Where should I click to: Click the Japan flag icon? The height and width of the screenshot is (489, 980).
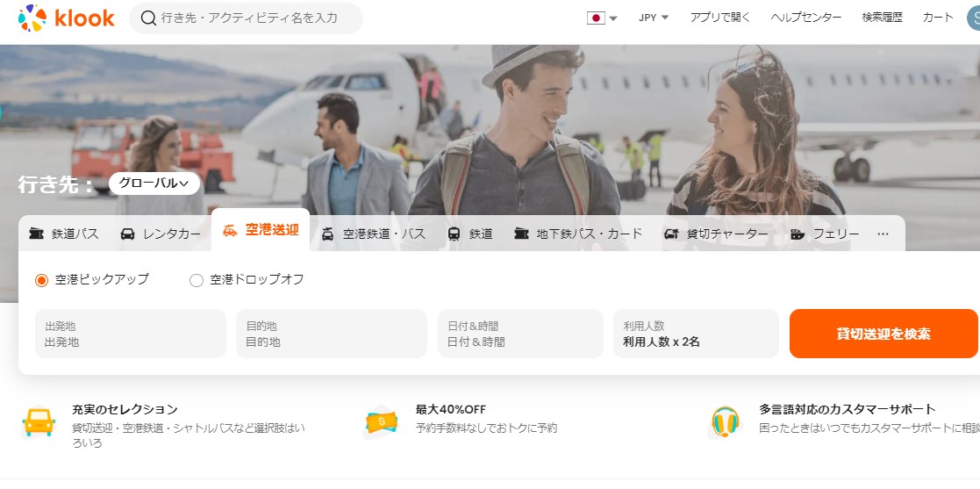pos(596,18)
